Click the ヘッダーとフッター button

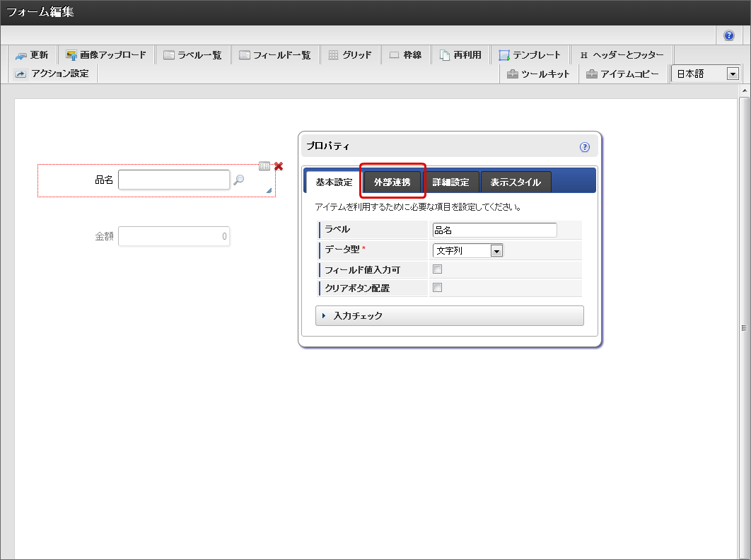point(621,55)
